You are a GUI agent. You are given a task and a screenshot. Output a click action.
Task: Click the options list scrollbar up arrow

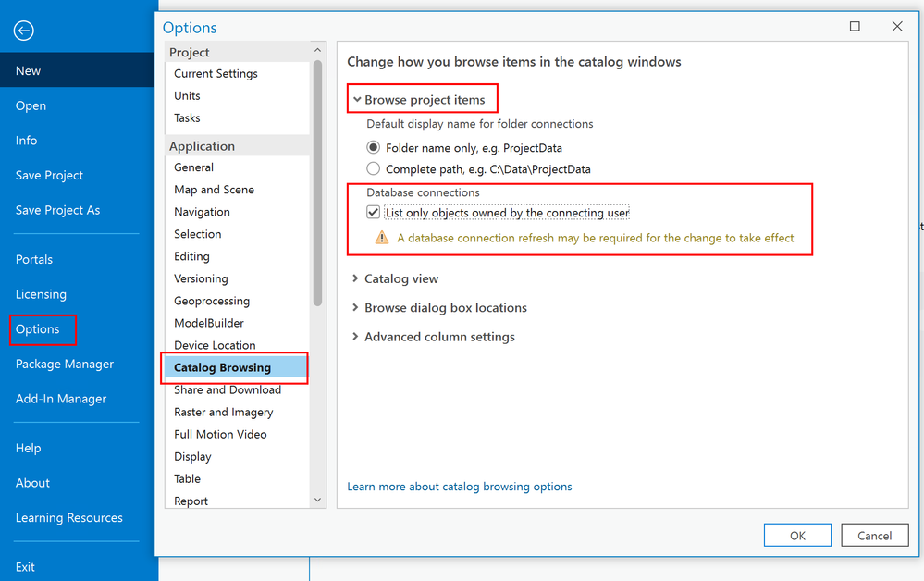[318, 51]
